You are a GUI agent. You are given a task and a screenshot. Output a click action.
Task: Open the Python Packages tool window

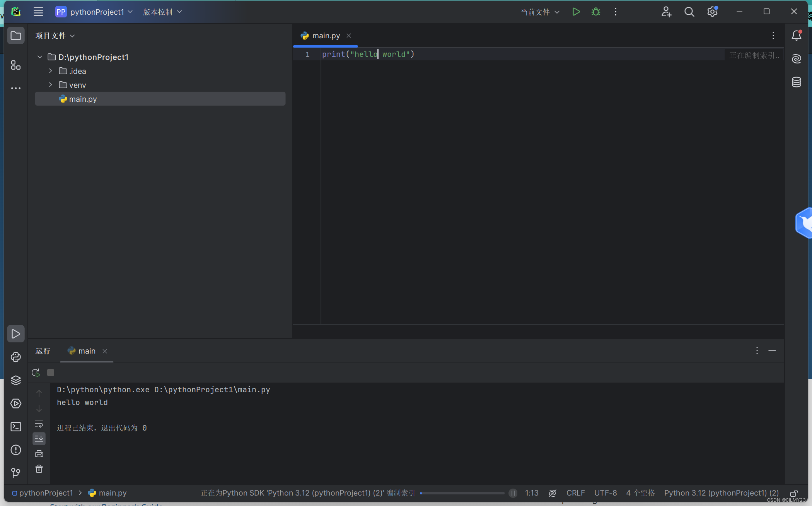point(16,380)
